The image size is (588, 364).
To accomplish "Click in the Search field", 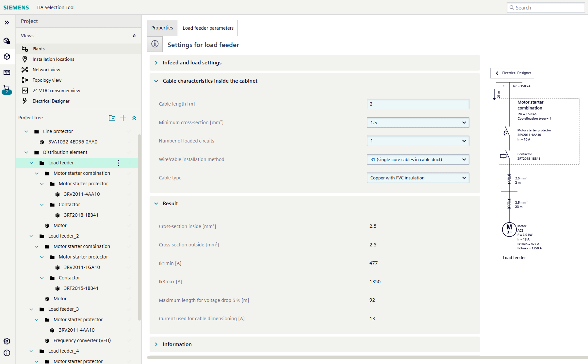I will pos(546,7).
